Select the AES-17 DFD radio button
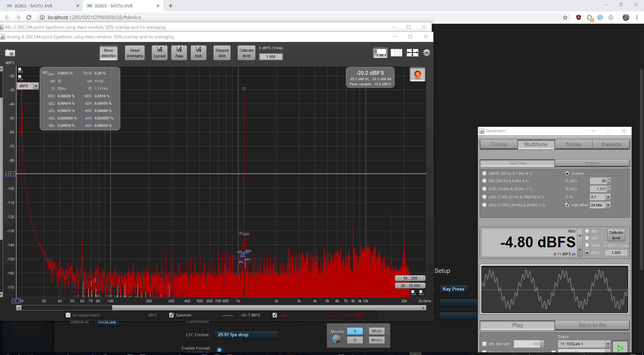 pyautogui.click(x=484, y=205)
